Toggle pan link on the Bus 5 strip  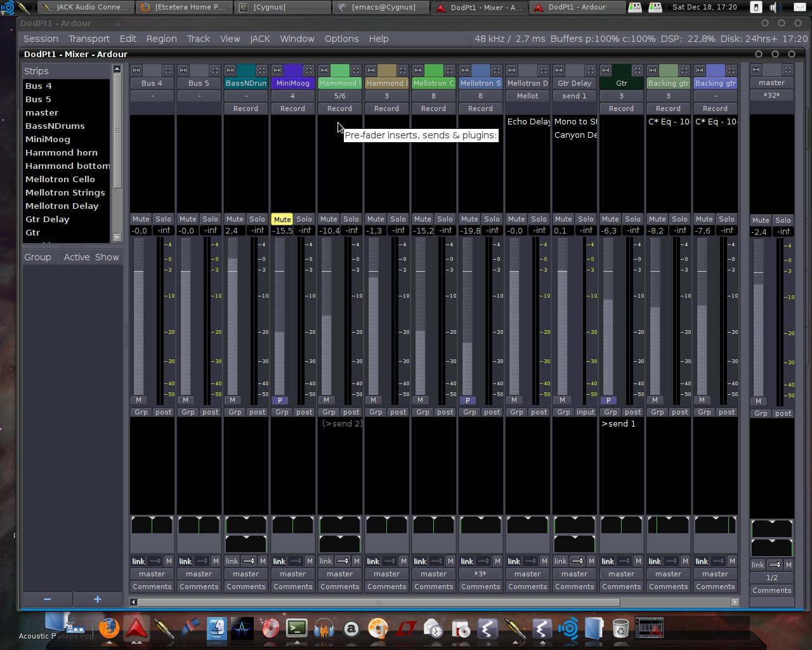coord(185,561)
